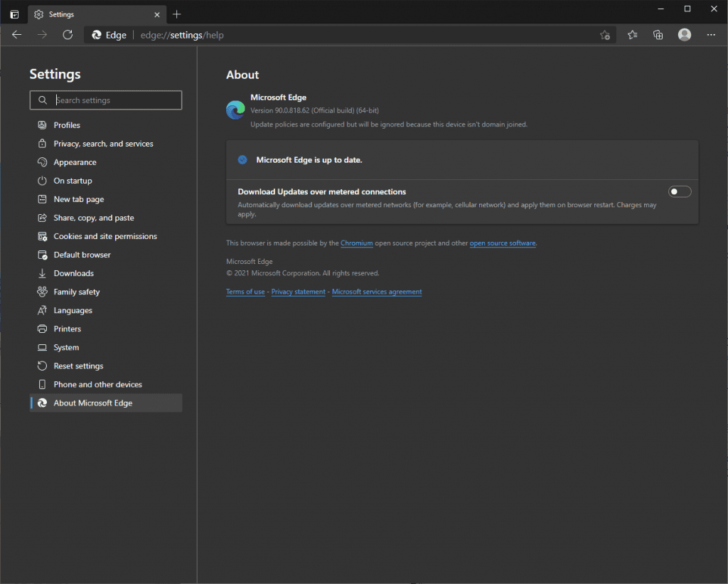Close the Settings tab
728x584 pixels.
[x=157, y=15]
